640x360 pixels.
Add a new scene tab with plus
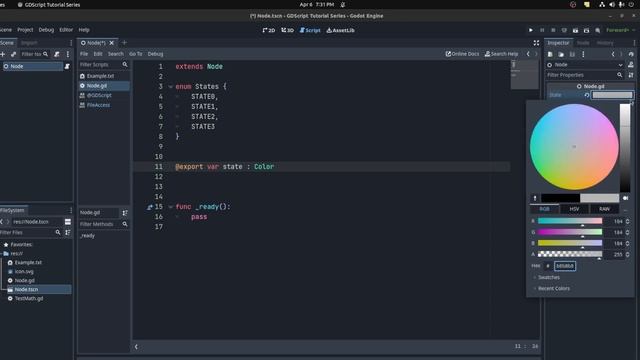(x=124, y=42)
